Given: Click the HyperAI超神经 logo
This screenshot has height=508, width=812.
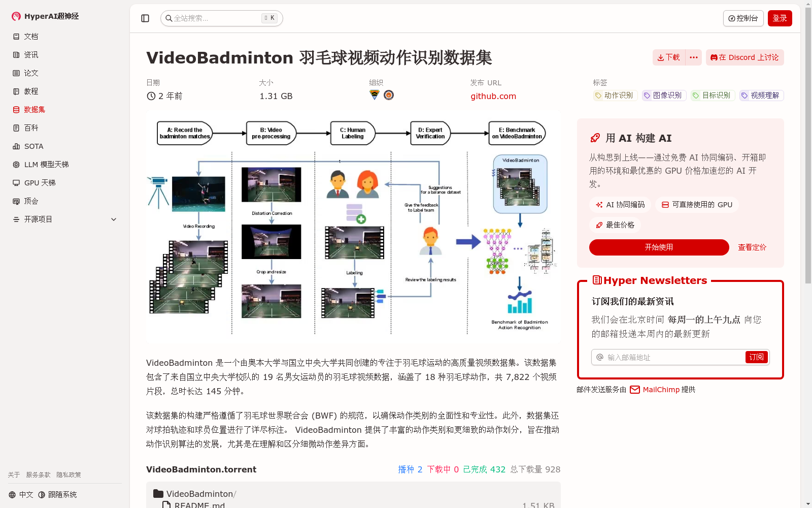Looking at the screenshot, I should click(x=45, y=16).
